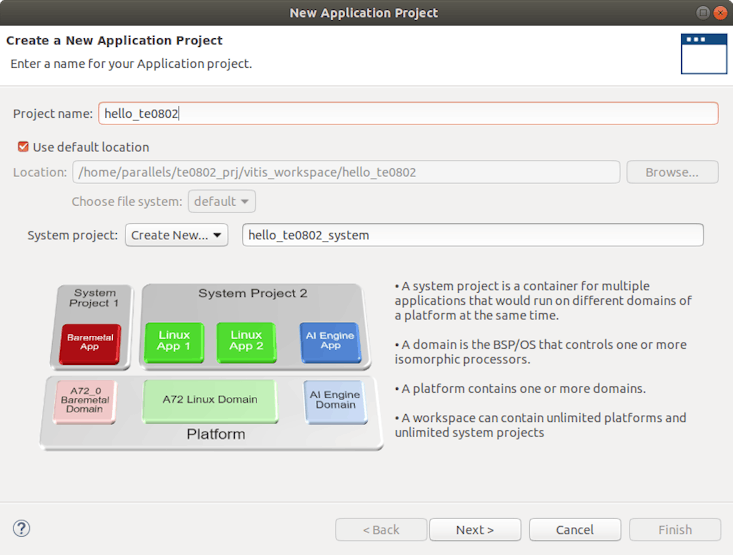Uncheck the Use default location checkbox
This screenshot has width=733, height=555.
(x=24, y=147)
